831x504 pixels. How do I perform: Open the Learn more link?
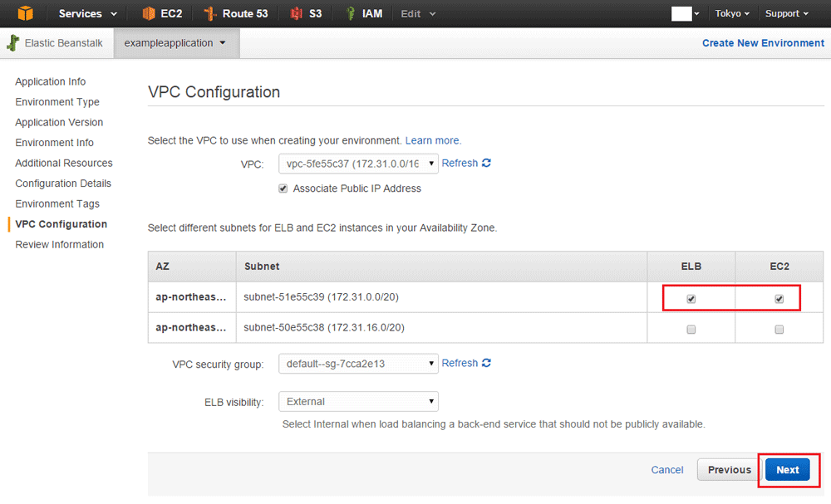pyautogui.click(x=433, y=140)
